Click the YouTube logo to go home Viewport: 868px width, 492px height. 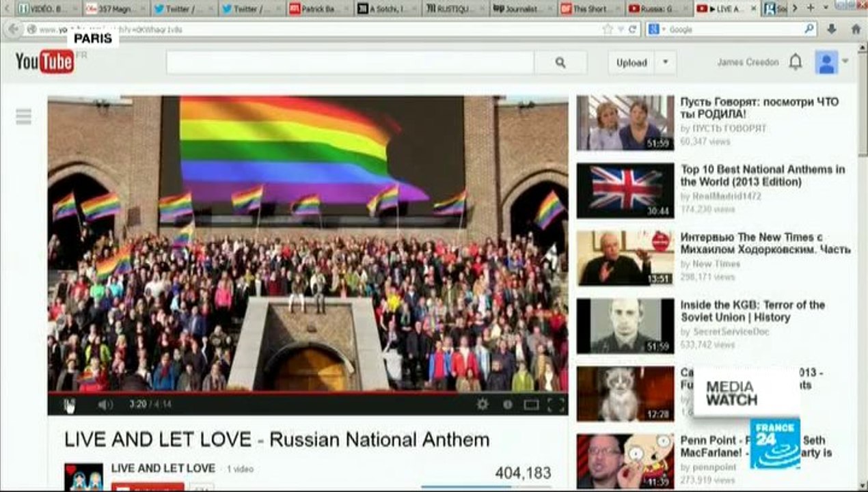click(45, 62)
